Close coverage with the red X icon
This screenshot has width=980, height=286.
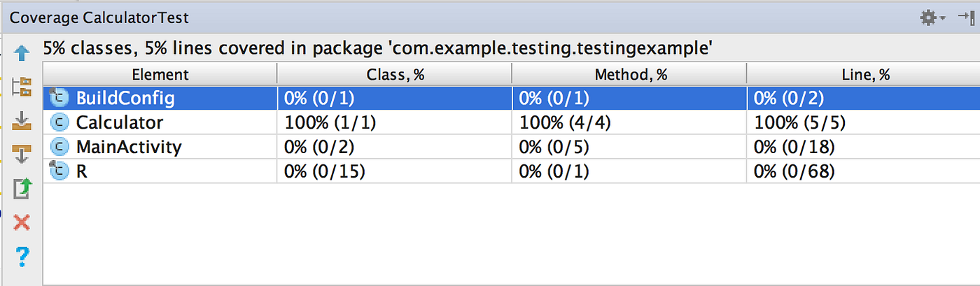click(22, 222)
